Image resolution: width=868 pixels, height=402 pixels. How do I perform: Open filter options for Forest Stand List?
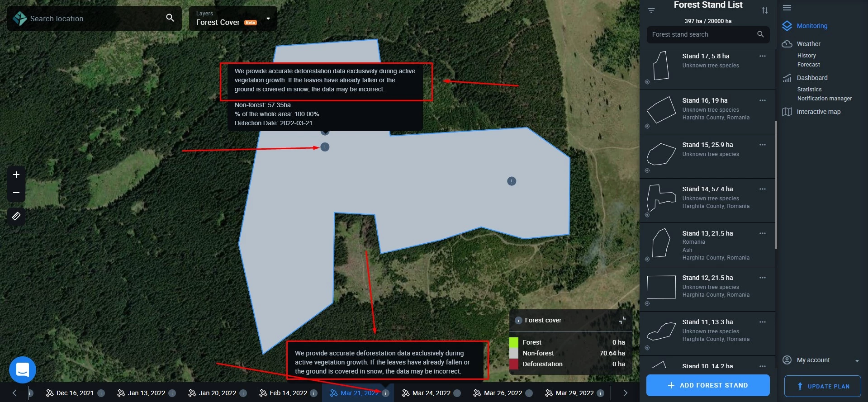pyautogui.click(x=651, y=10)
